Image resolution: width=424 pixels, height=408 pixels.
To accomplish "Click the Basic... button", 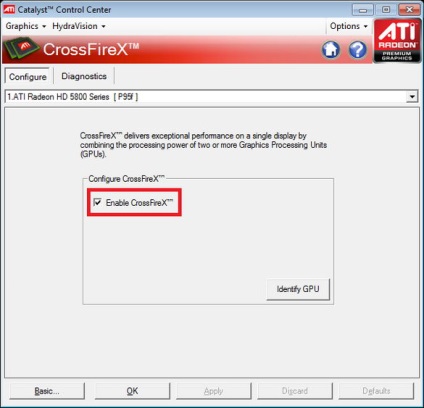I will pyautogui.click(x=47, y=391).
